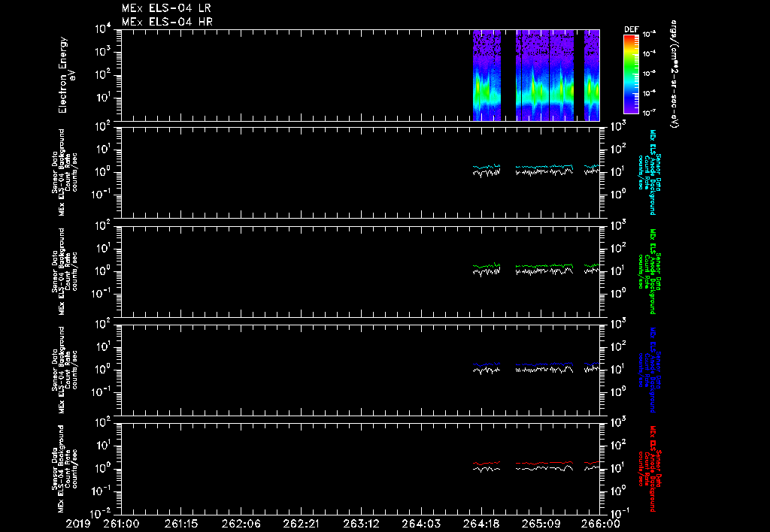Click the 265:09 time axis label
This screenshot has height=532, width=770.
(x=540, y=524)
